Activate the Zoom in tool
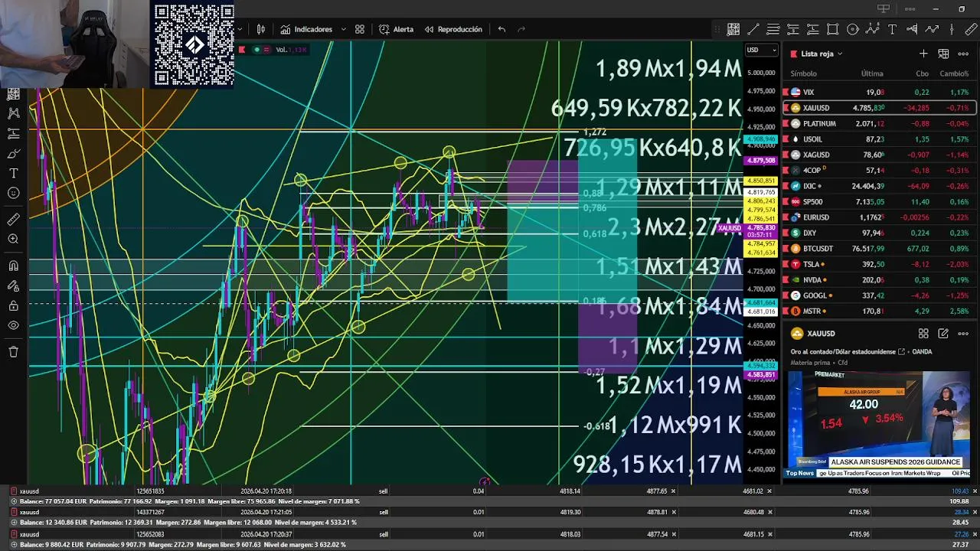 13,240
